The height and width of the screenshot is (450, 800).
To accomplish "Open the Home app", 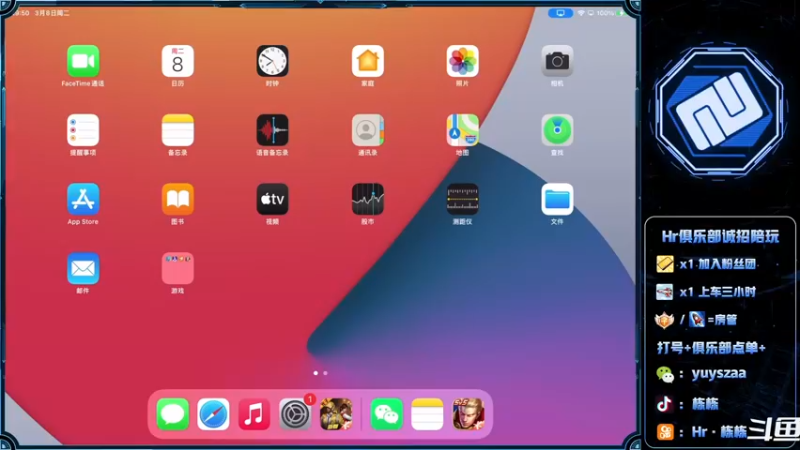I will [x=367, y=61].
